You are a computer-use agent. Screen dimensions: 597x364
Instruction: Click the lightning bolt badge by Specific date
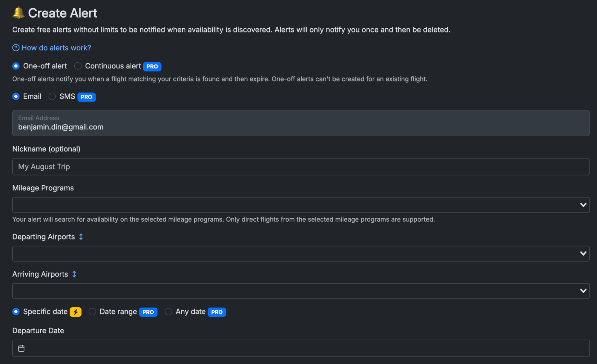point(76,312)
